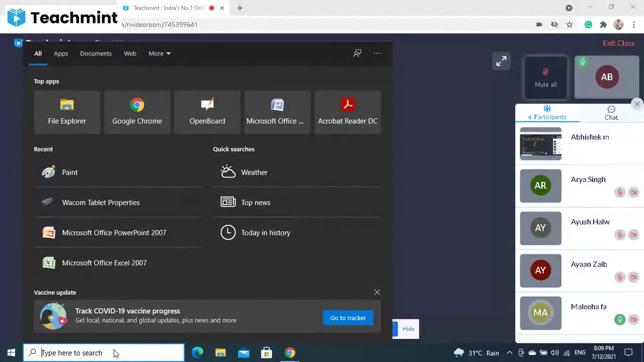Open Wacom Tablet Properties recent item
644x362 pixels.
118,202
